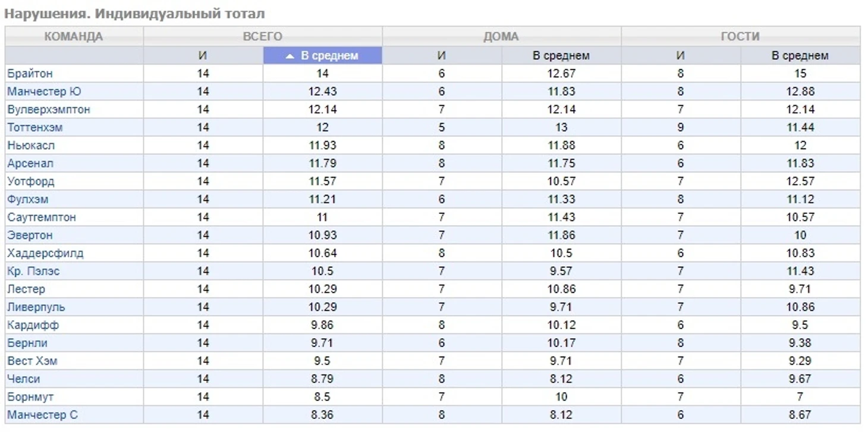Go to the Ливерпуль team page
Viewport: 868px width, 432px height.
point(36,307)
